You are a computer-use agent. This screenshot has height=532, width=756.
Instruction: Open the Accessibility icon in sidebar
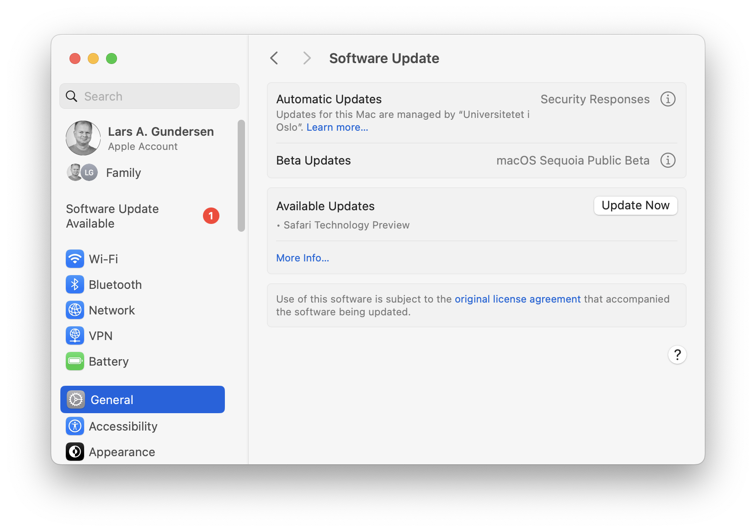point(75,426)
